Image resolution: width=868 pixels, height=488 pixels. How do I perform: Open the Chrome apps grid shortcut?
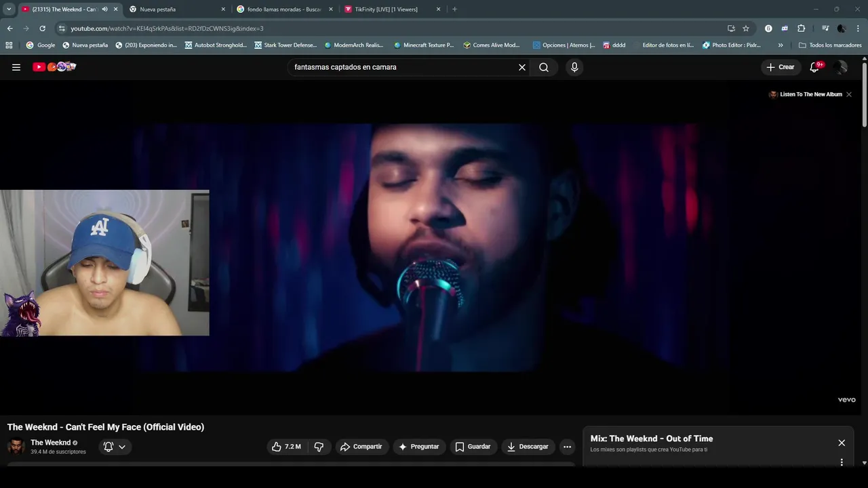coord(9,45)
